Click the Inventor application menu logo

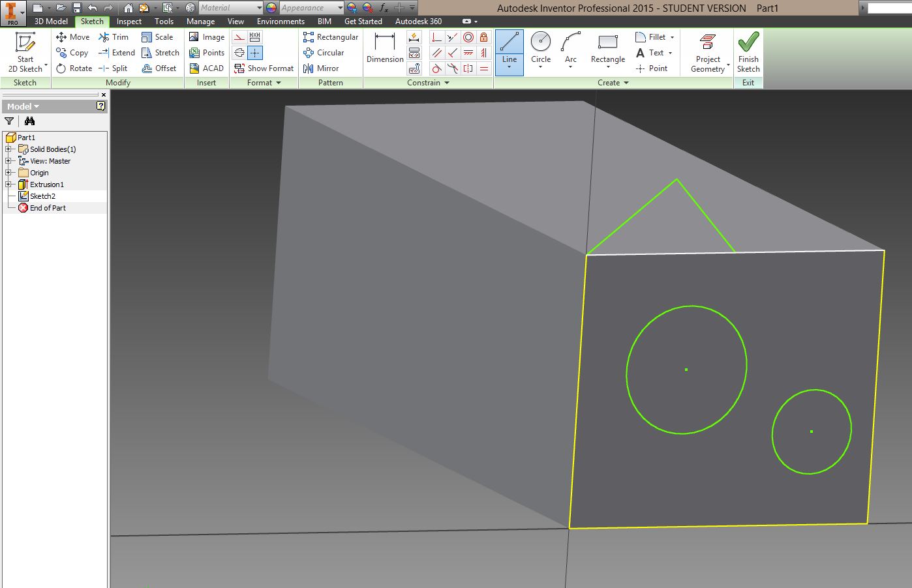pyautogui.click(x=12, y=12)
